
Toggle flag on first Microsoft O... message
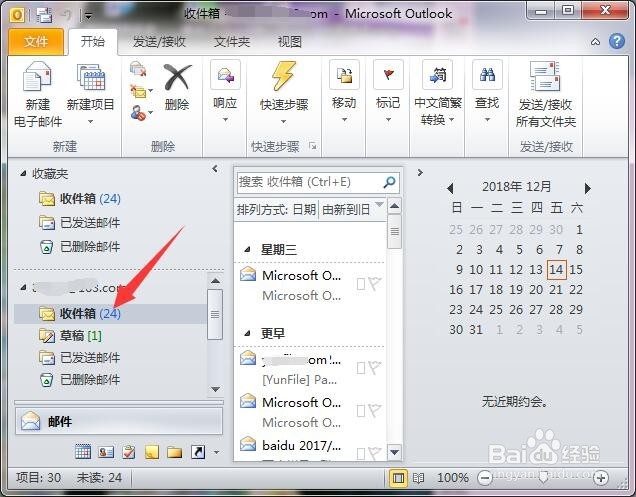(375, 284)
